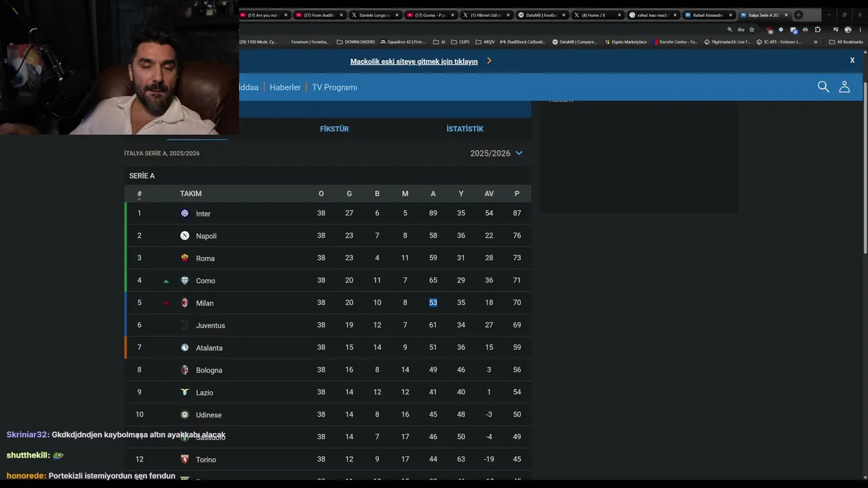The height and width of the screenshot is (488, 868).
Task: Click the 'P' points column header
Action: click(x=517, y=194)
